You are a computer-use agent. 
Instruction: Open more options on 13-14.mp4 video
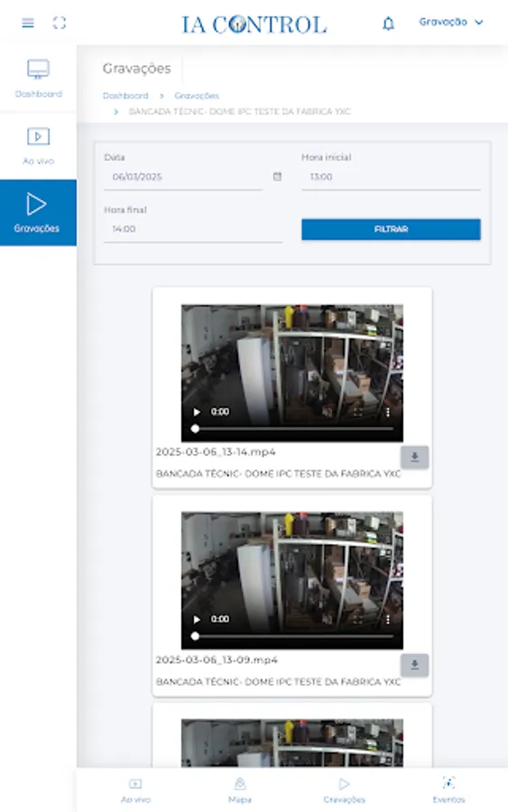click(388, 412)
